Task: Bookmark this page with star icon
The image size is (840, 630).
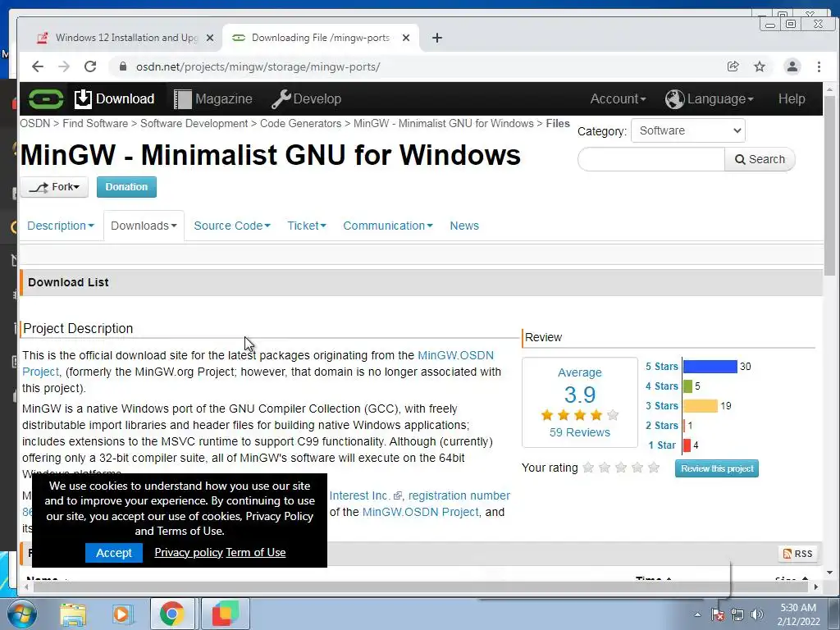Action: pos(760,66)
